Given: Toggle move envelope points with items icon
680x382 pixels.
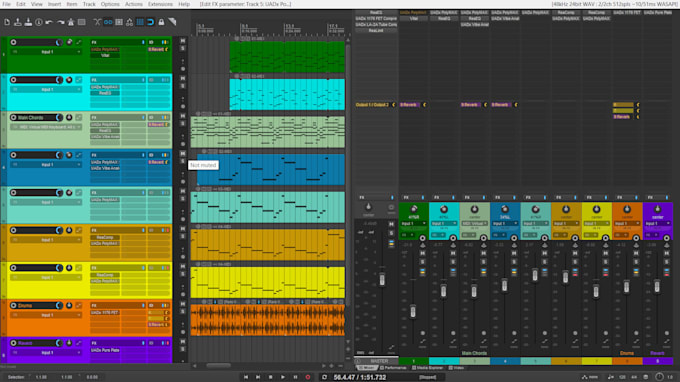Looking at the screenshot, I should [x=129, y=22].
